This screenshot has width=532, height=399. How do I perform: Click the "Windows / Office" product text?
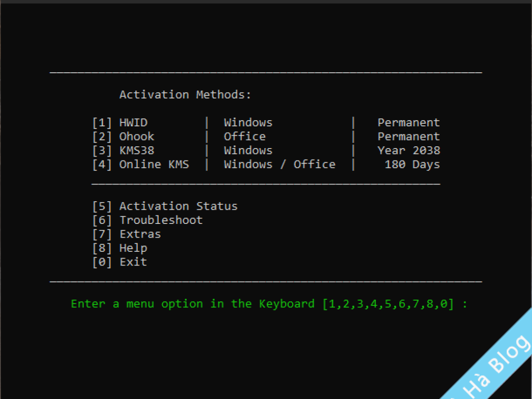279,164
